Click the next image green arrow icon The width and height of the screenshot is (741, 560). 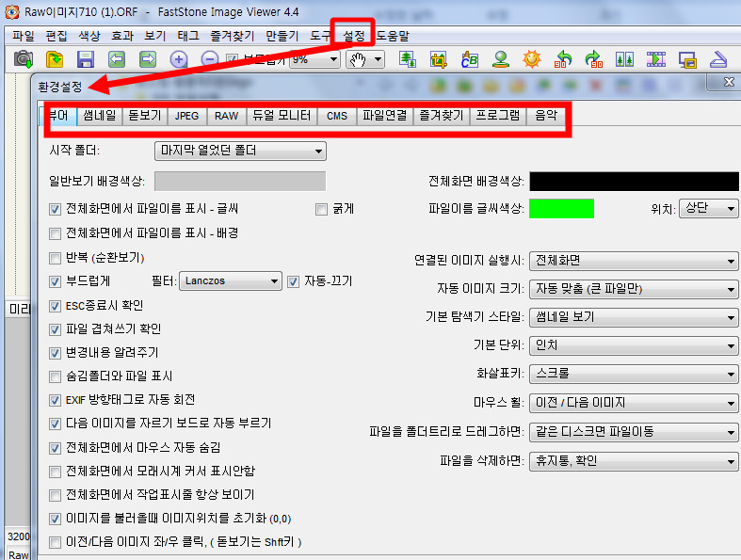click(x=148, y=59)
